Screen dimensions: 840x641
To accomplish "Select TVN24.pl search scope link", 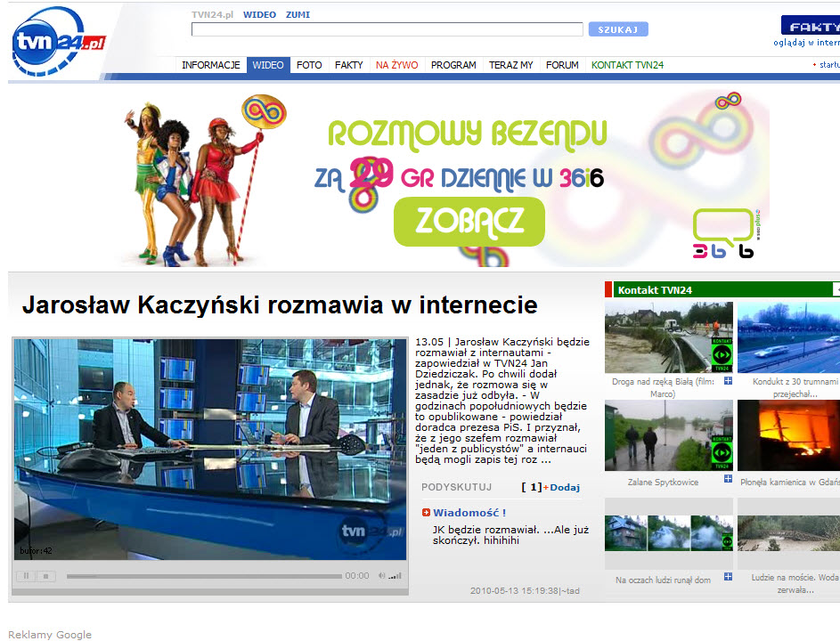I will [212, 14].
